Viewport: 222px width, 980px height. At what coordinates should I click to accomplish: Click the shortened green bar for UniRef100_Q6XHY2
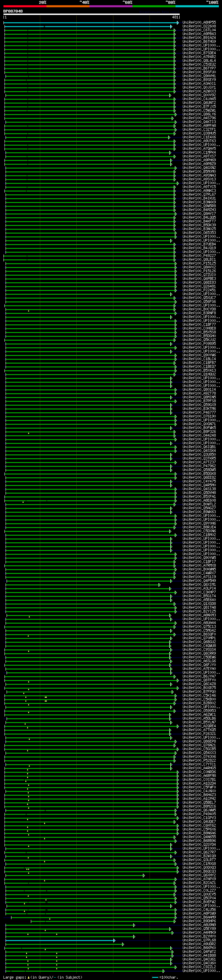pyautogui.click(x=75, y=875)
